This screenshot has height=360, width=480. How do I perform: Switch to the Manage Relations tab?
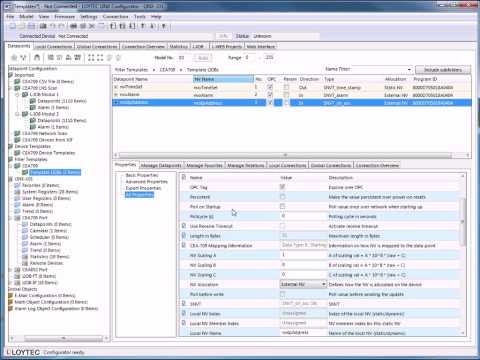[x=246, y=165]
